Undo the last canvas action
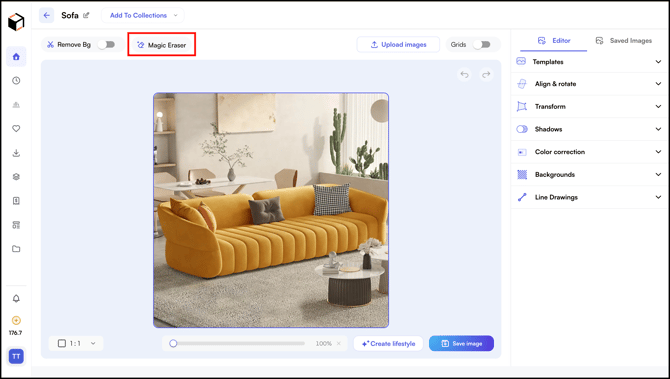The image size is (670, 379). 464,75
